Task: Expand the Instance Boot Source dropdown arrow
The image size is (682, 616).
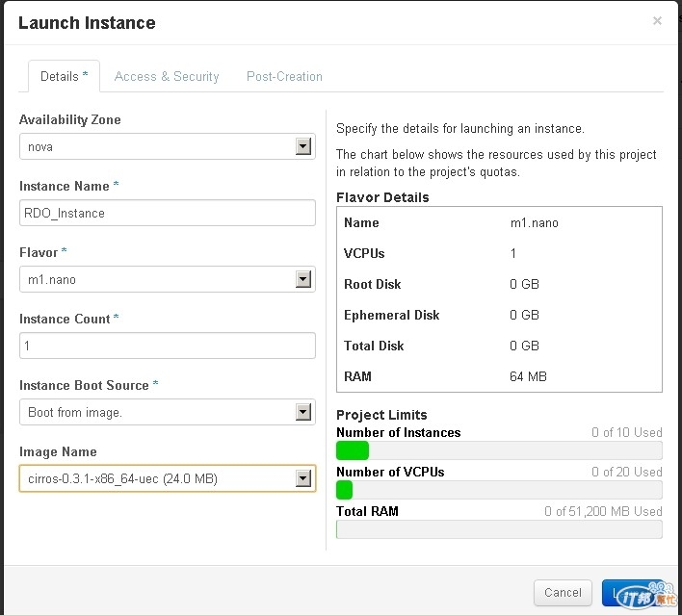Action: click(x=303, y=412)
